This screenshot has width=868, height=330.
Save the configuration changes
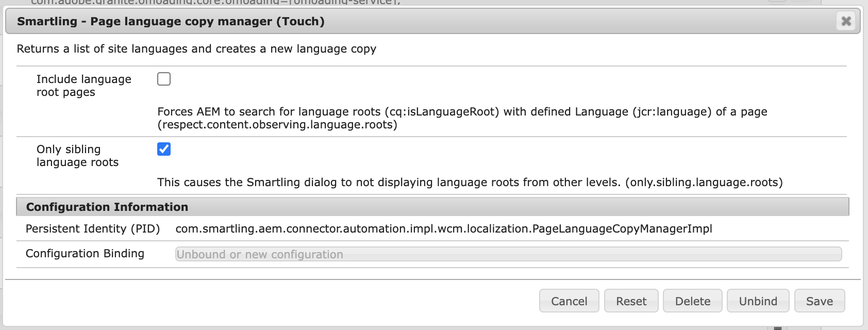click(819, 301)
